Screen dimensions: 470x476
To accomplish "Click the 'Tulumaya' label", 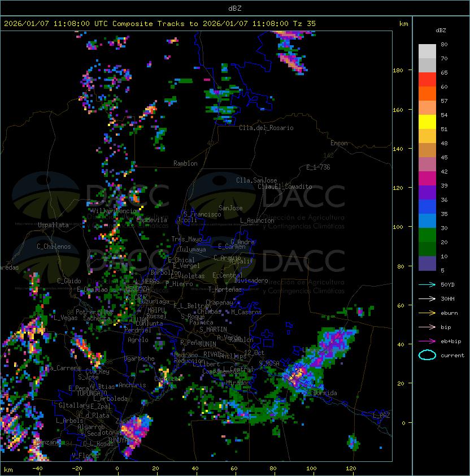I will pos(193,249).
